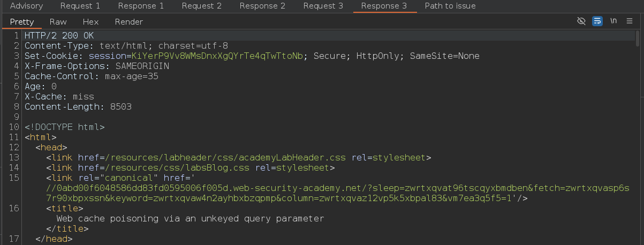Select the Request 2 tab
The image size is (644, 245).
[201, 6]
